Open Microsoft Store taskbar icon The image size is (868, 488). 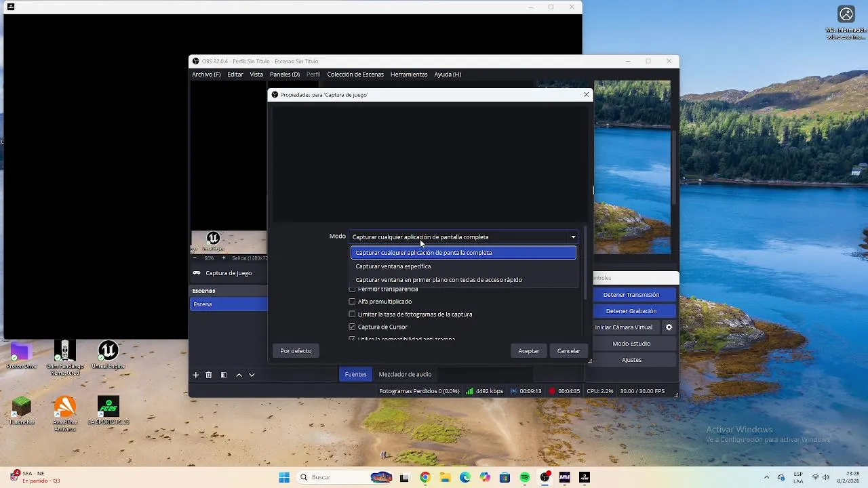coord(505,477)
